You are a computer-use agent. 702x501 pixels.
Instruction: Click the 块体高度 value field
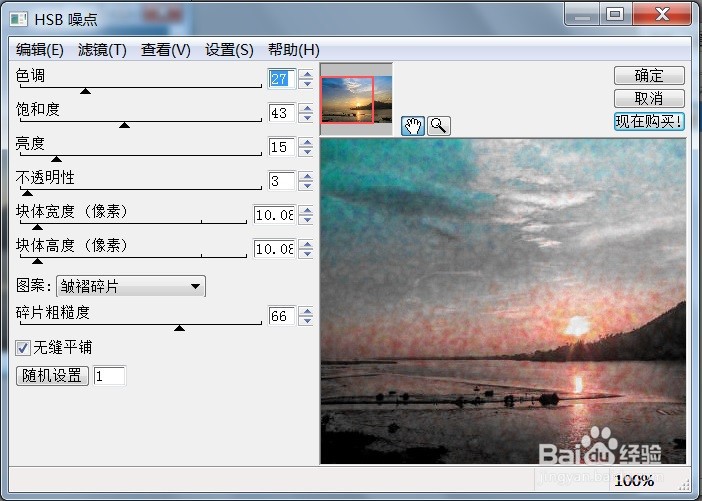274,249
